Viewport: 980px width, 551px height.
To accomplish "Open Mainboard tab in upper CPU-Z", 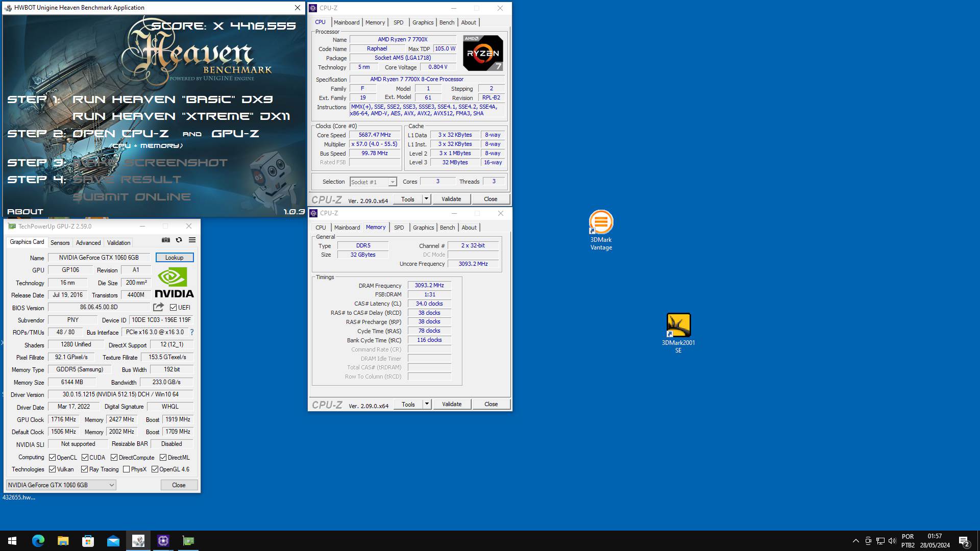I will click(x=347, y=22).
